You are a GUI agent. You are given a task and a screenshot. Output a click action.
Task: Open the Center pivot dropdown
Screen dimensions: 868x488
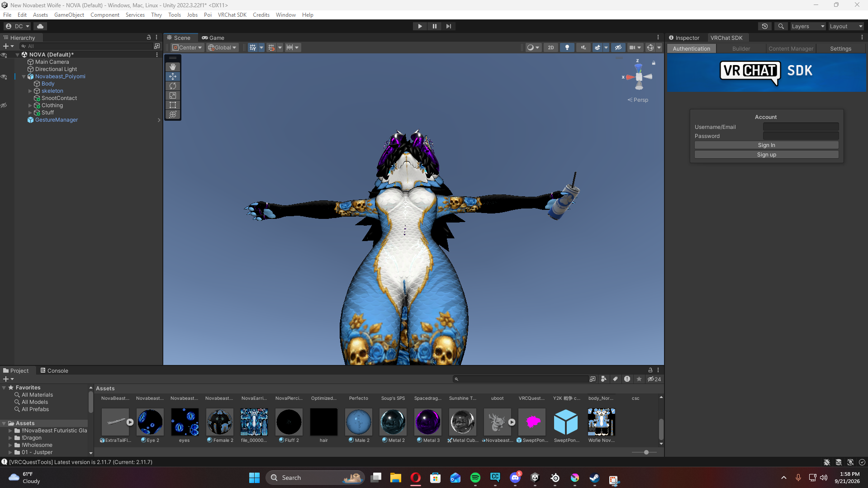click(187, 47)
